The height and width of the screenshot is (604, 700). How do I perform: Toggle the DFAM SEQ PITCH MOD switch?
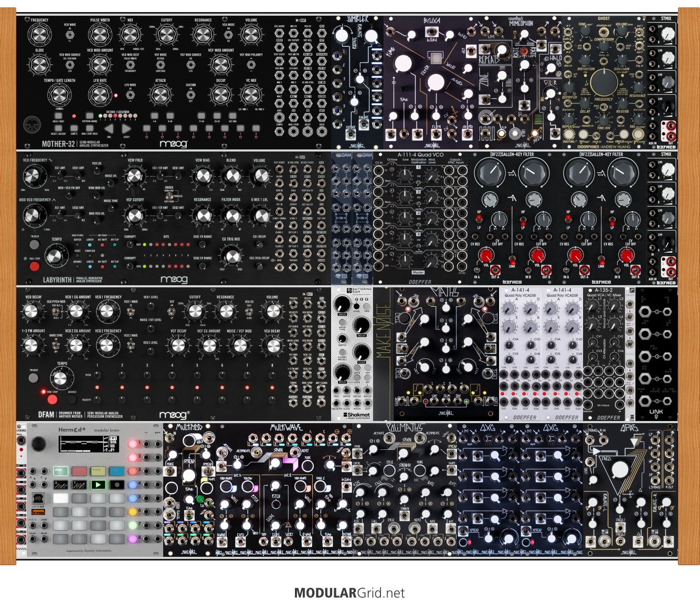coord(56,311)
